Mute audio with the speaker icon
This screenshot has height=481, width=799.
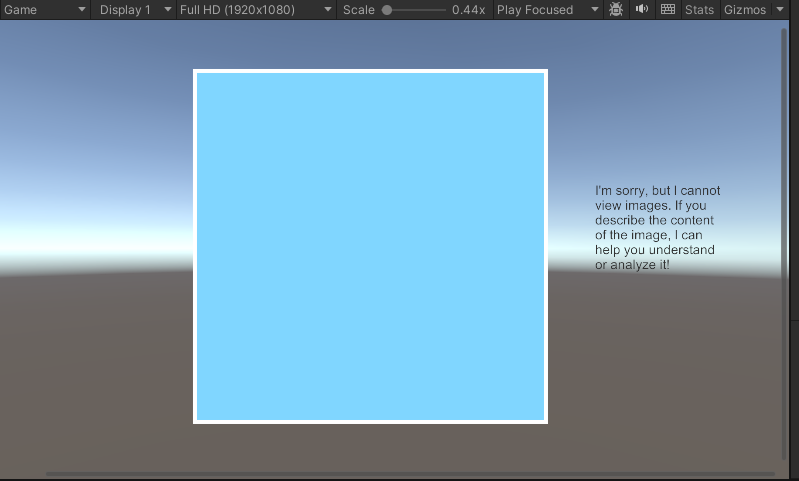coord(641,10)
